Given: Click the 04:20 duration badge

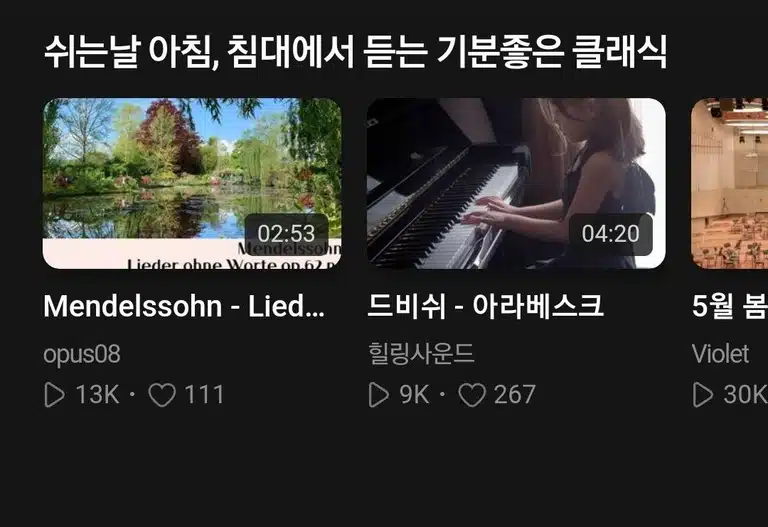Looking at the screenshot, I should [x=611, y=234].
